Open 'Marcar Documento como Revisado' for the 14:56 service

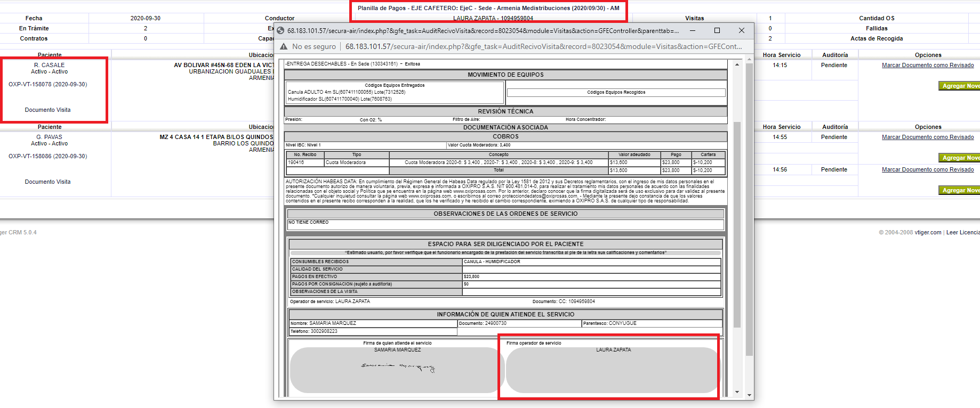point(928,169)
